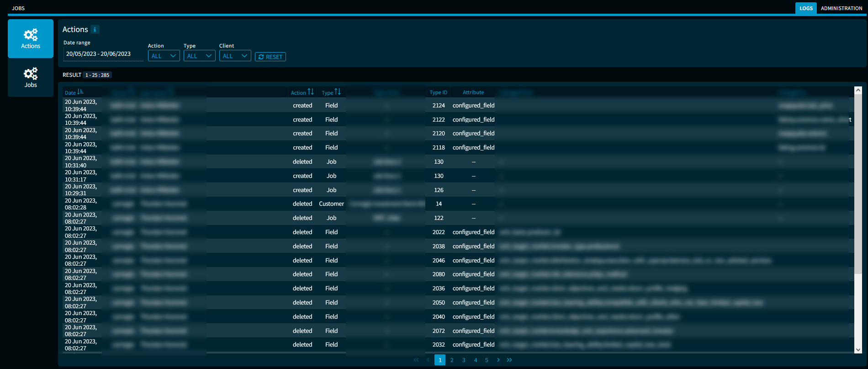The image size is (868, 369).
Task: Open the Actions sidebar panel
Action: pos(31,38)
